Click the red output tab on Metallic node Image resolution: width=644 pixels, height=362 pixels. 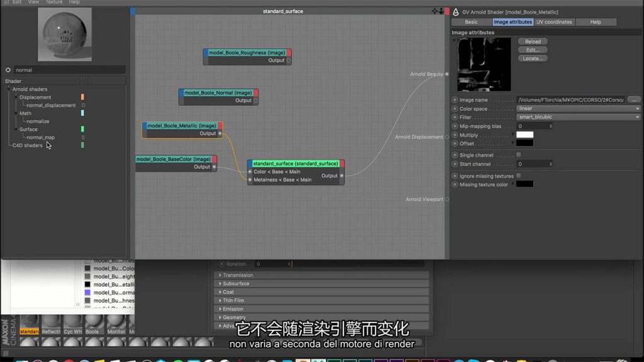(x=220, y=126)
